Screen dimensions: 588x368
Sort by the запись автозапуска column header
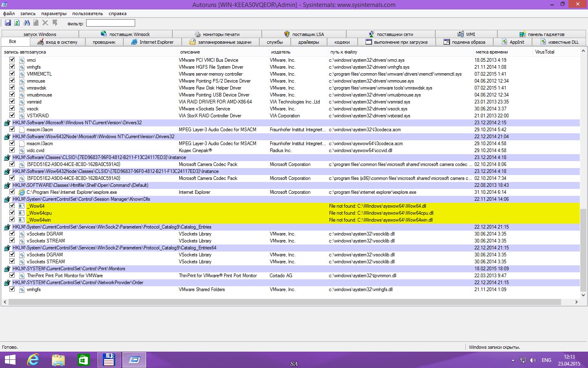(89, 52)
